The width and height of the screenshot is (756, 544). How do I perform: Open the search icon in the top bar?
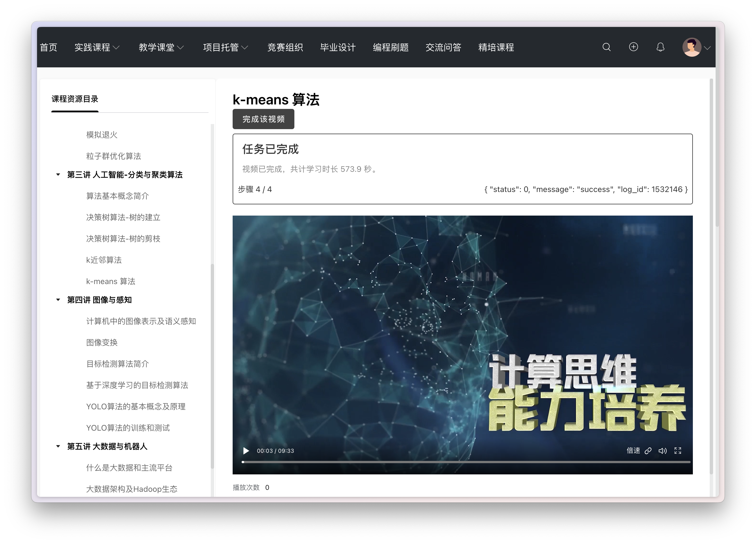click(x=606, y=47)
